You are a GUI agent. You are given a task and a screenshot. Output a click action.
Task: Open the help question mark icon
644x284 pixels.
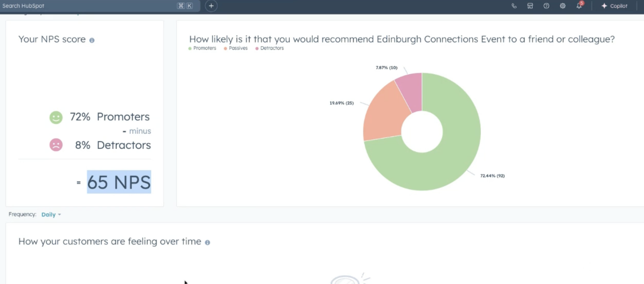click(x=546, y=6)
